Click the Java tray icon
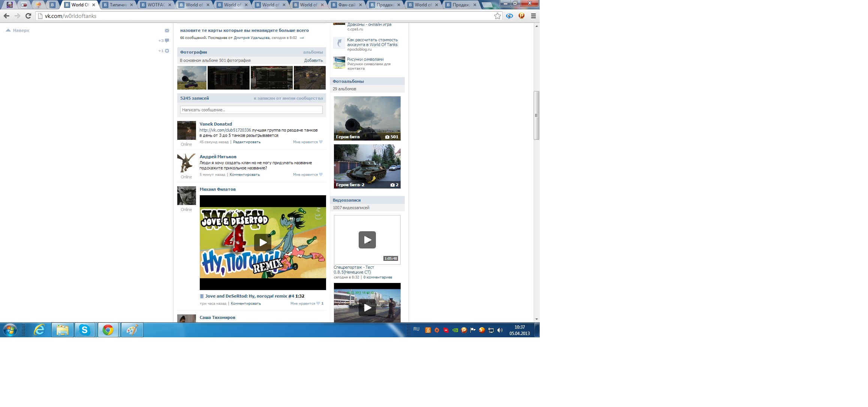 tap(428, 330)
